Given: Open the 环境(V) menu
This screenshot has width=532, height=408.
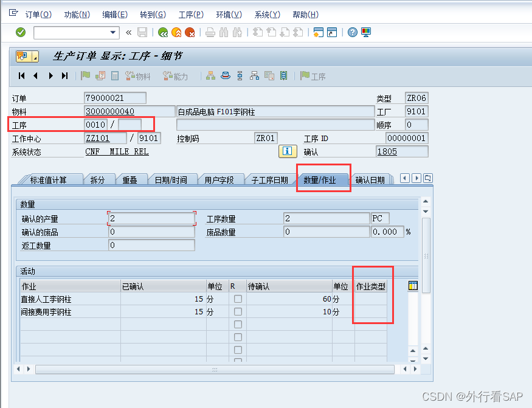Looking at the screenshot, I should (x=229, y=15).
